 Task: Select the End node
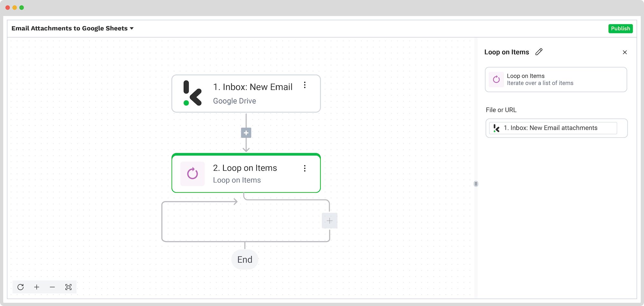[x=245, y=259]
